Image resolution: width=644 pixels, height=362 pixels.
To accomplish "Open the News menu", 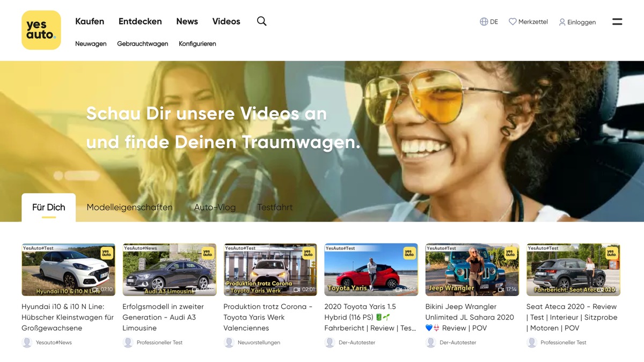I will tap(187, 21).
